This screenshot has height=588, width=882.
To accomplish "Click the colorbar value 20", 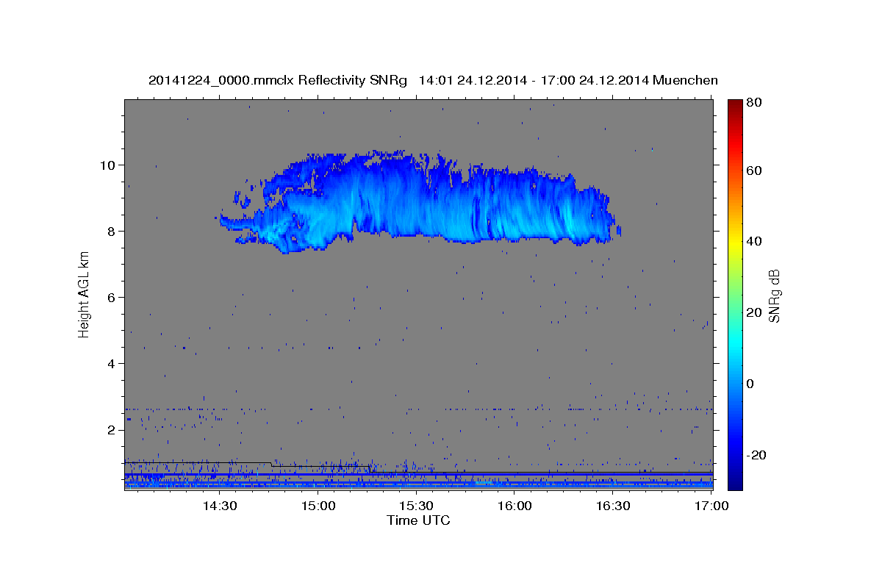I will 755,312.
